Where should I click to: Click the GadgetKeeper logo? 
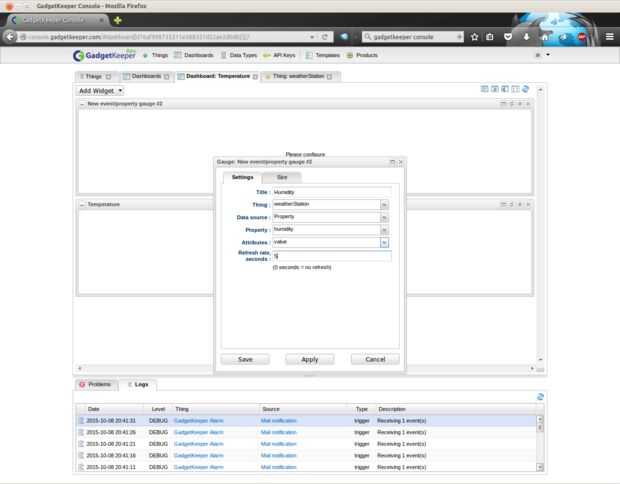coord(104,55)
